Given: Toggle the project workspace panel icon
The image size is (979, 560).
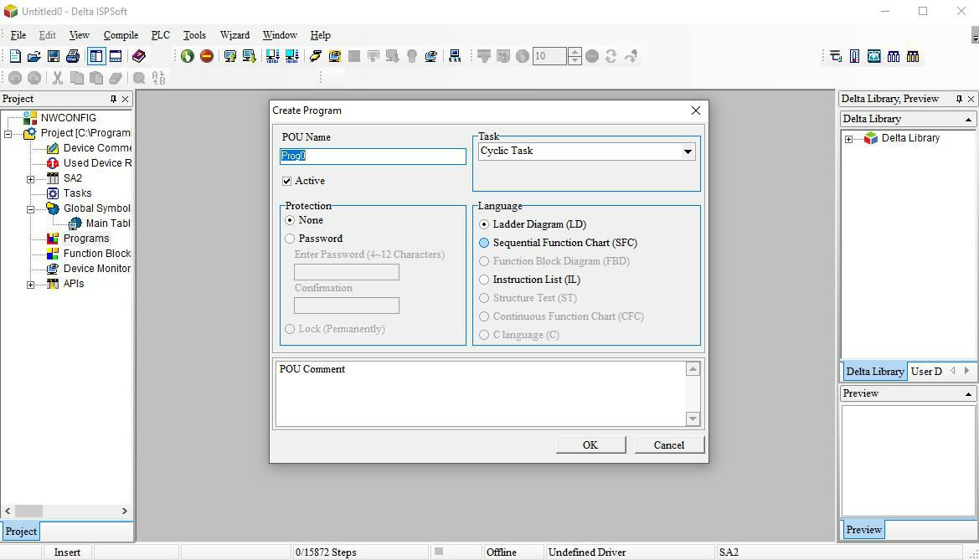Looking at the screenshot, I should (96, 56).
